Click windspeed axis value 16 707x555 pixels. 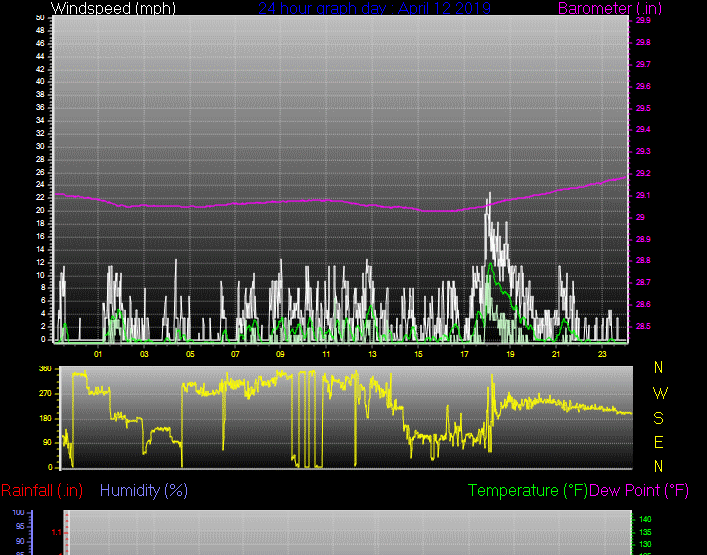point(40,236)
